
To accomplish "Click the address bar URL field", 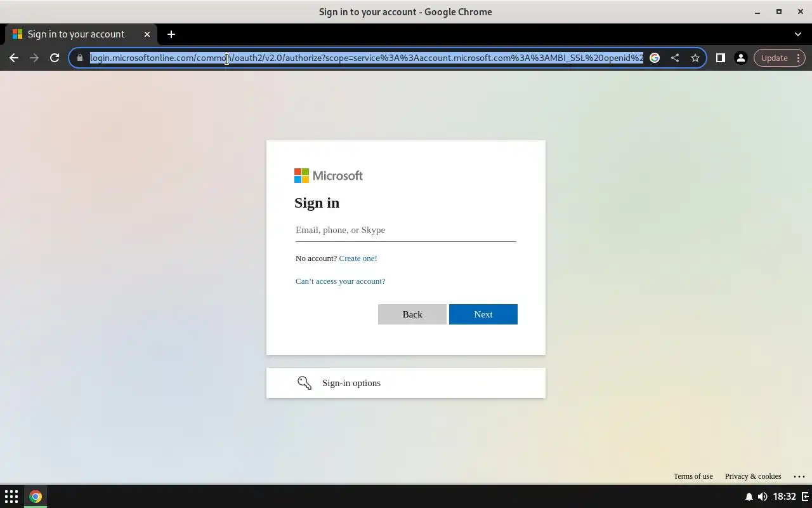I will click(367, 58).
